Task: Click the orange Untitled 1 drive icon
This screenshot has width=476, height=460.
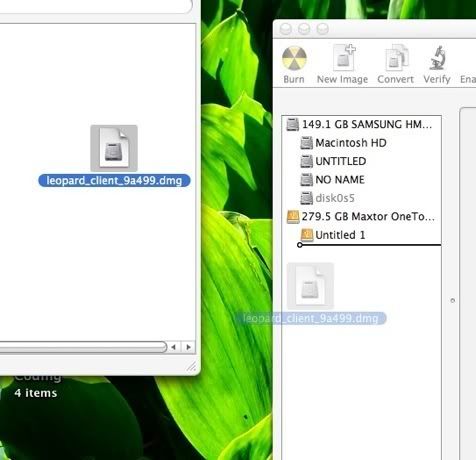Action: click(307, 235)
